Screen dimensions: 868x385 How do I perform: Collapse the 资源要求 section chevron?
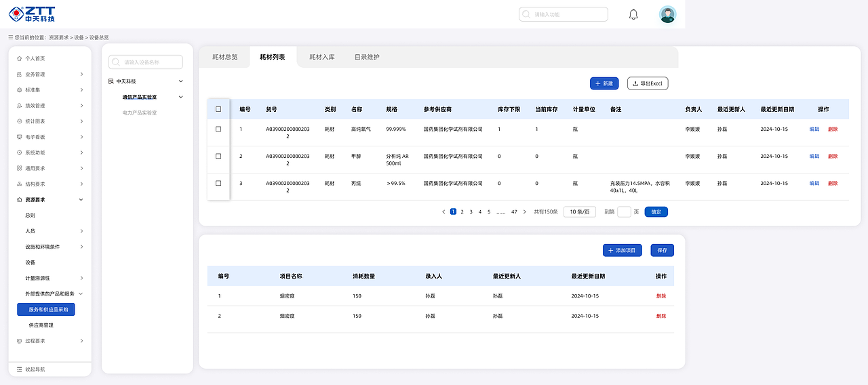81,200
